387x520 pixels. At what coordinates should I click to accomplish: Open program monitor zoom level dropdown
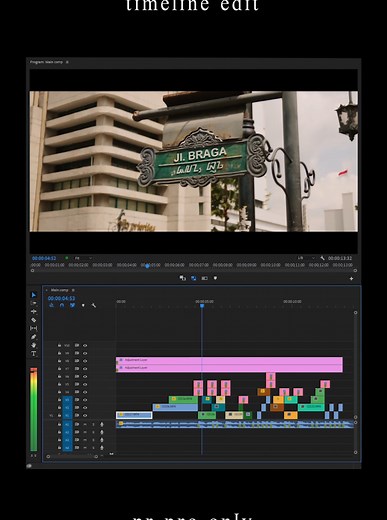coord(82,258)
